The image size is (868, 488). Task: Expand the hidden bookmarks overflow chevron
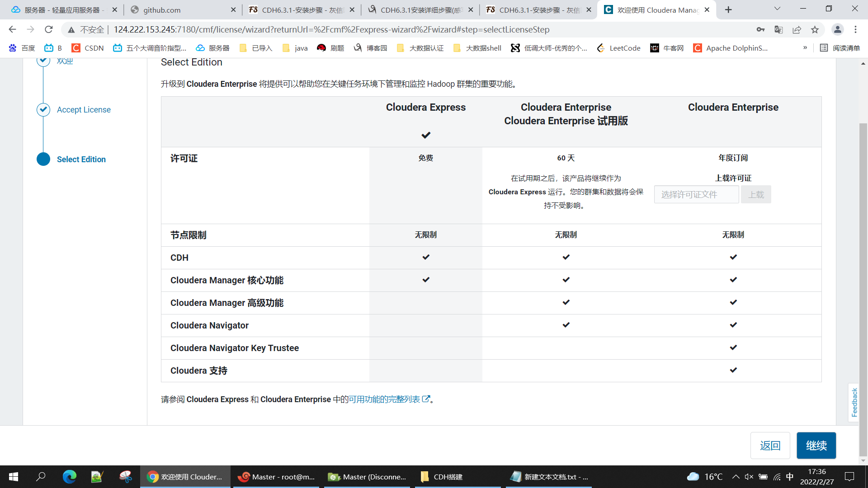click(805, 48)
